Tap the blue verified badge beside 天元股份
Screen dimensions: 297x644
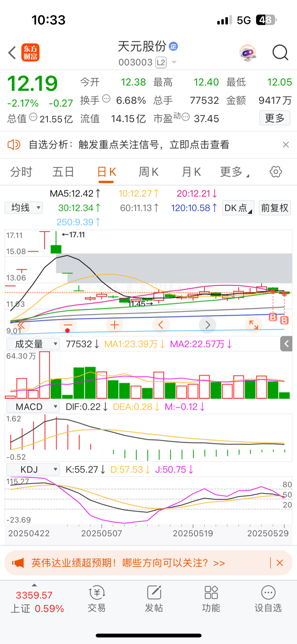tap(173, 46)
